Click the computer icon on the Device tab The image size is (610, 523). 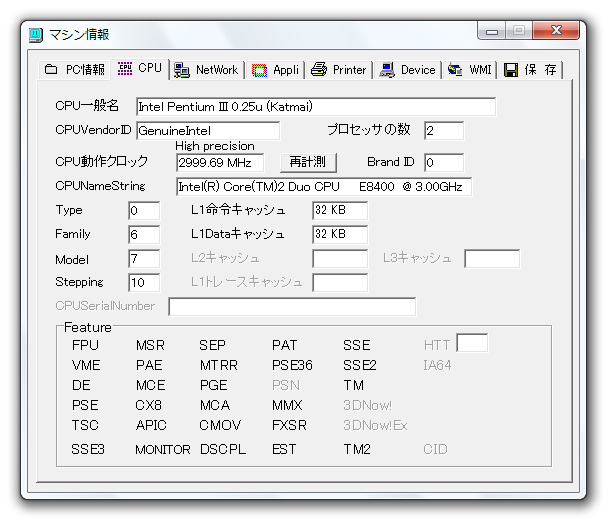(x=387, y=70)
